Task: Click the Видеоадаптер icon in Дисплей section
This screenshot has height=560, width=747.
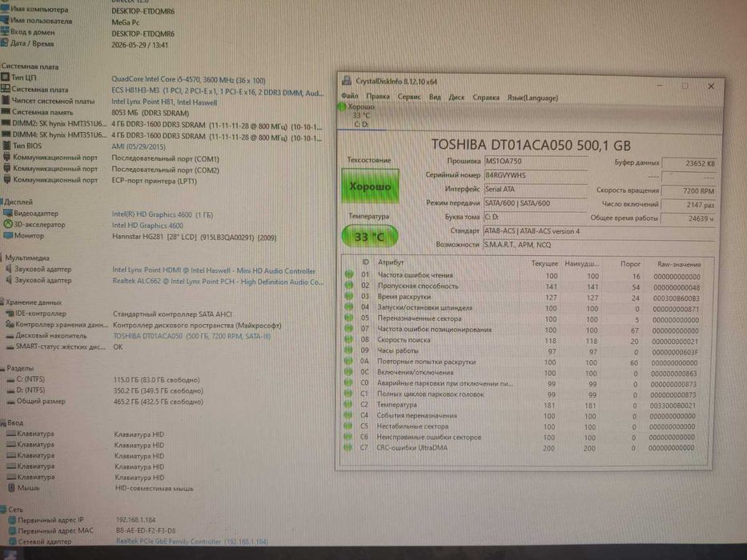Action: pos(8,213)
